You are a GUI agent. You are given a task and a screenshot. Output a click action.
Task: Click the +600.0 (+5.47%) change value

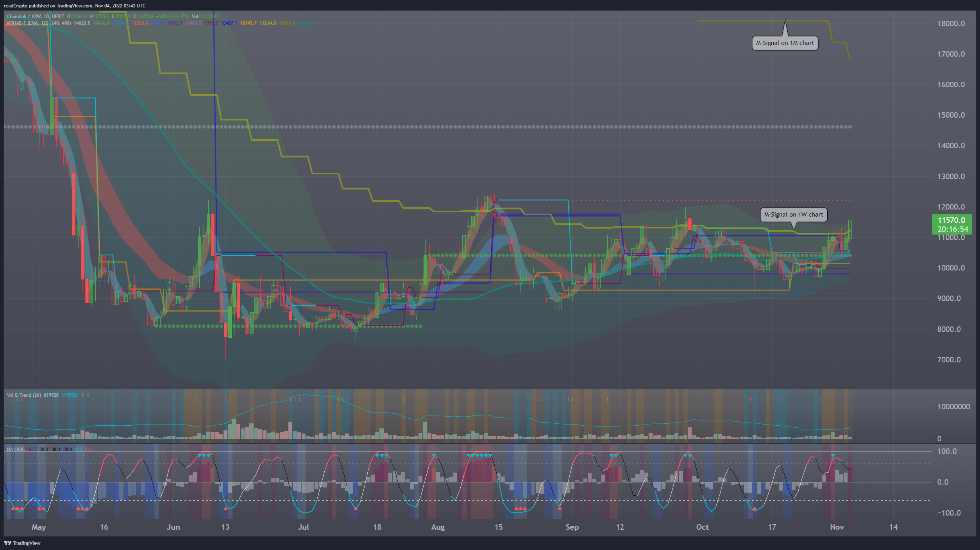point(172,16)
